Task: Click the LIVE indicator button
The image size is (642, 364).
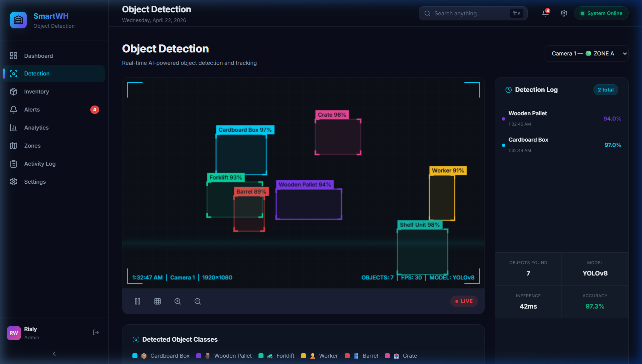Action: click(x=464, y=301)
